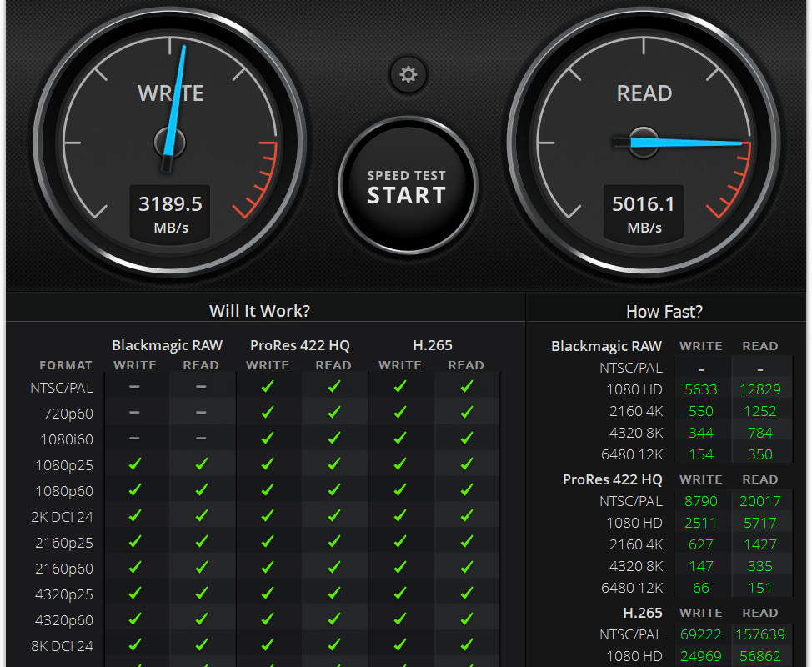Screen dimensions: 812x667
Task: Select ProRes 422 HQ 2160 4K write value 627
Action: click(701, 544)
